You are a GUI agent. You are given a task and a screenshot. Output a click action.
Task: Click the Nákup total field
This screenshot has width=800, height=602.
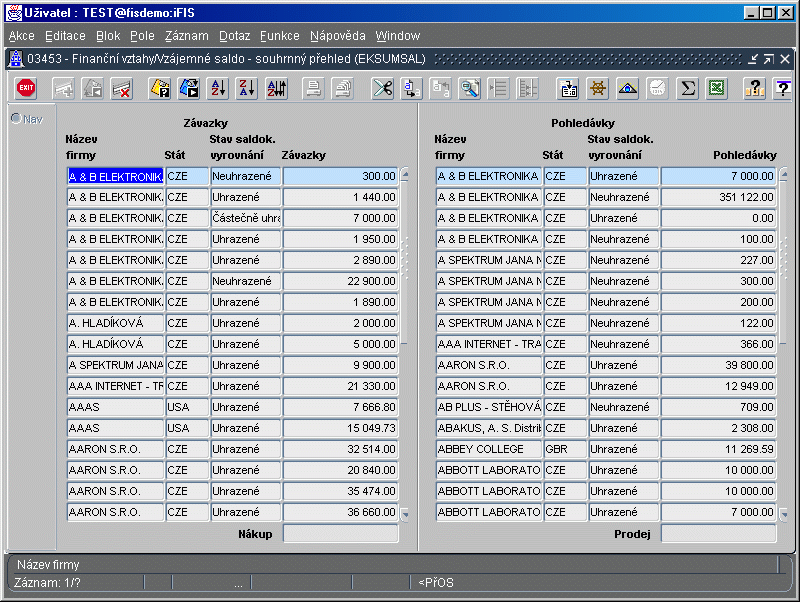coord(340,534)
